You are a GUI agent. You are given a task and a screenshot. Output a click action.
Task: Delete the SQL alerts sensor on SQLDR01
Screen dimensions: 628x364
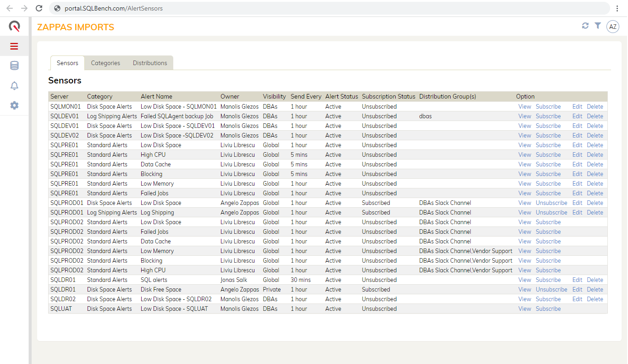(595, 280)
